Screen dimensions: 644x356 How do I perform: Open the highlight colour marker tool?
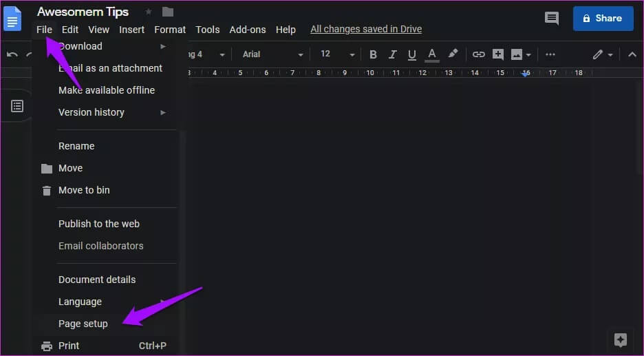453,54
